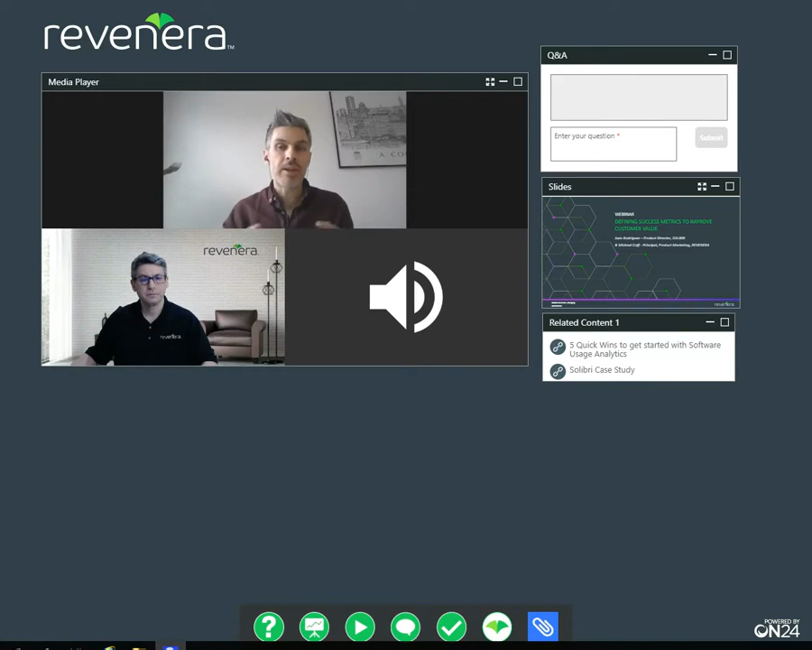
Task: Open the Slides presentation dock icon
Action: pyautogui.click(x=315, y=627)
